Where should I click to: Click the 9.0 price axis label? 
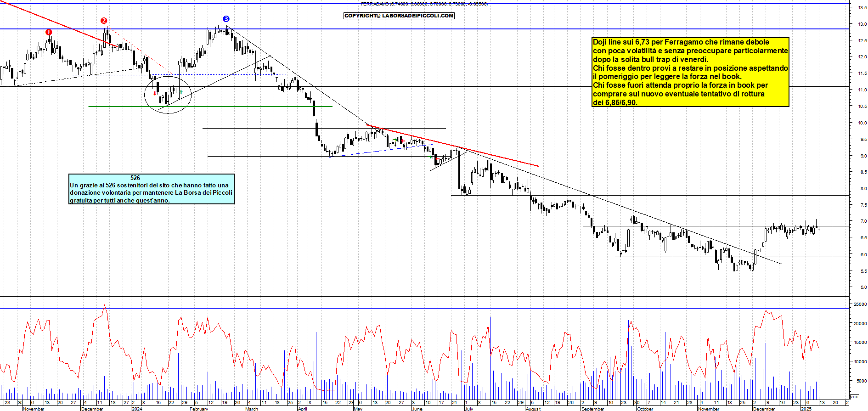tap(863, 156)
